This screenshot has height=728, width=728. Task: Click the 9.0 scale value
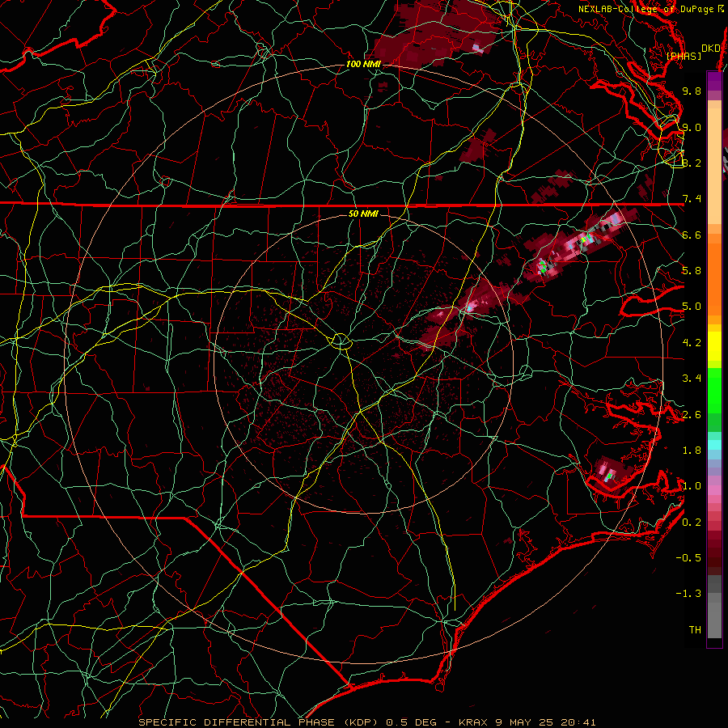point(692,127)
